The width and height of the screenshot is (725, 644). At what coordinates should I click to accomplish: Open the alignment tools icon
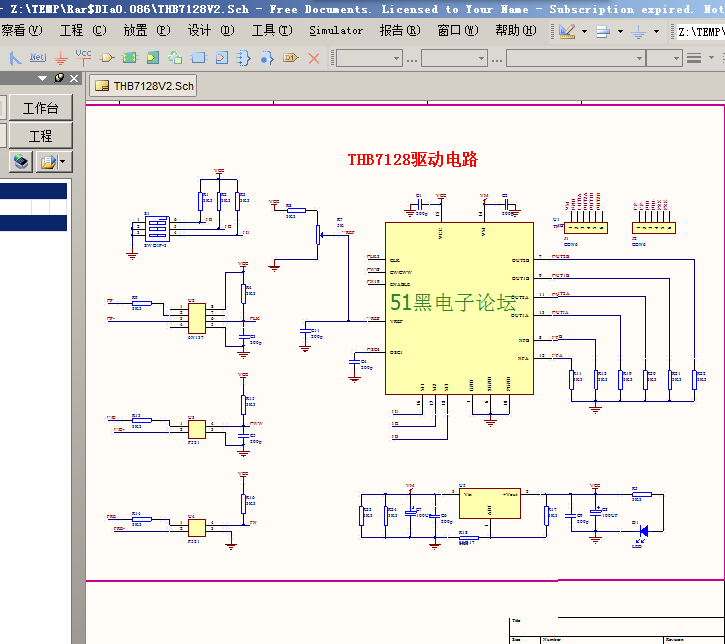pyautogui.click(x=603, y=31)
